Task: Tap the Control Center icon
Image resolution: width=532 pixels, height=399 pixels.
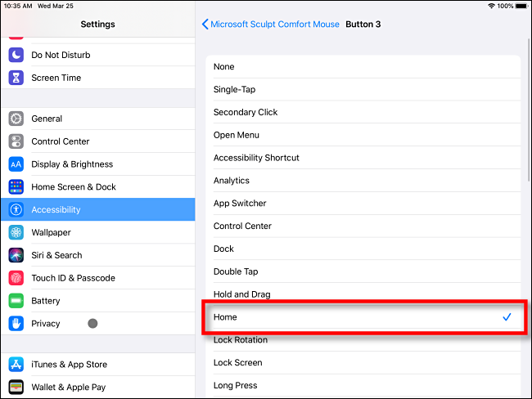Action: click(16, 141)
